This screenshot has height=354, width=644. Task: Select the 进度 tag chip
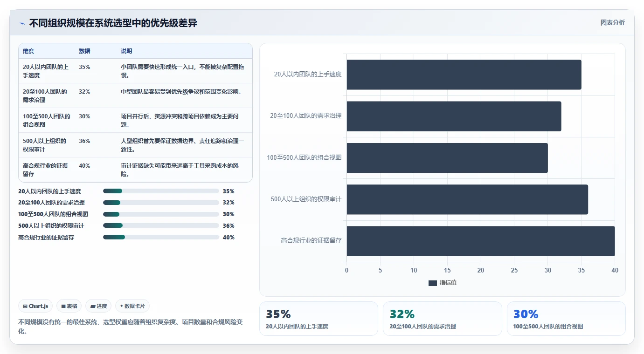(98, 306)
